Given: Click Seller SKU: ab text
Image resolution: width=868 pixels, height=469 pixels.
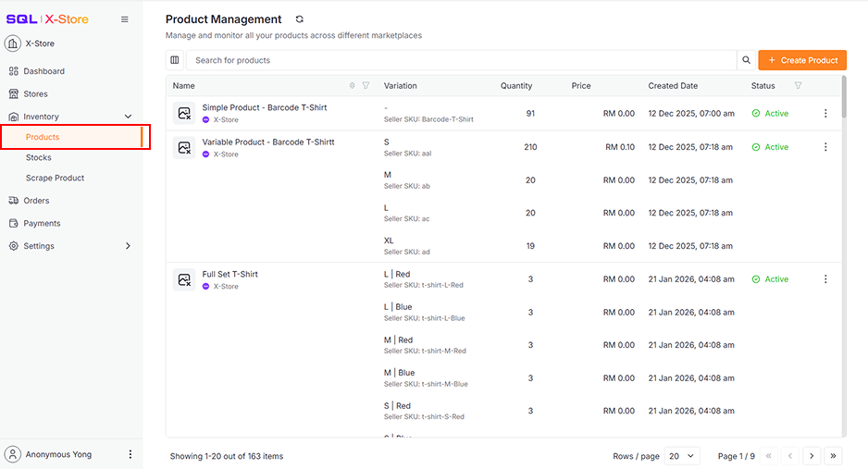Looking at the screenshot, I should [407, 186].
